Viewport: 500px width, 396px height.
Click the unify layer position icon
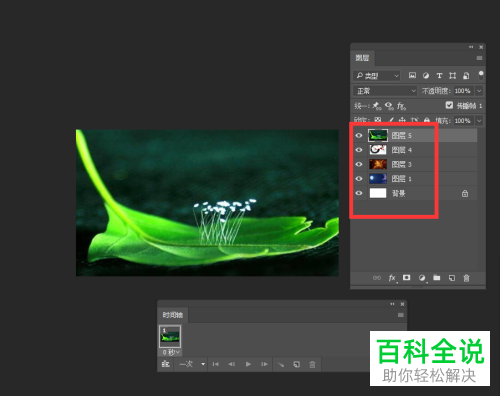[x=377, y=106]
